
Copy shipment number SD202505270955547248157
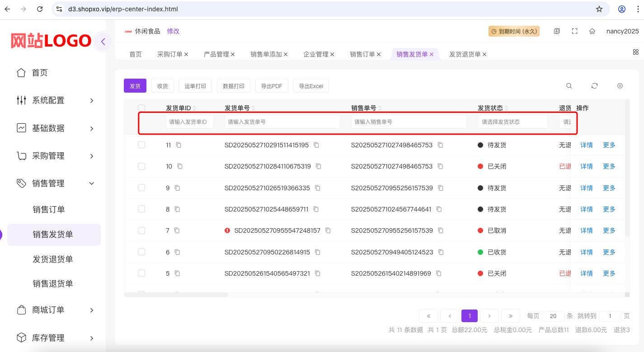click(328, 230)
